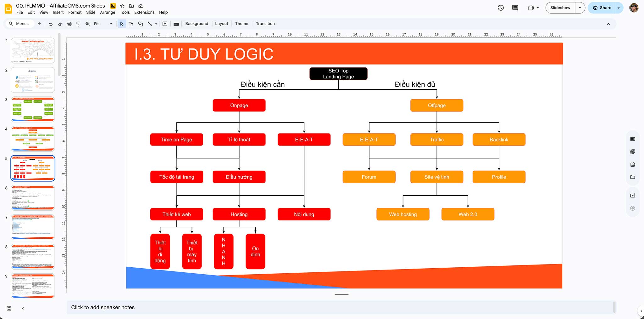The height and width of the screenshot is (319, 644).
Task: Open the File menu
Action: [x=19, y=12]
